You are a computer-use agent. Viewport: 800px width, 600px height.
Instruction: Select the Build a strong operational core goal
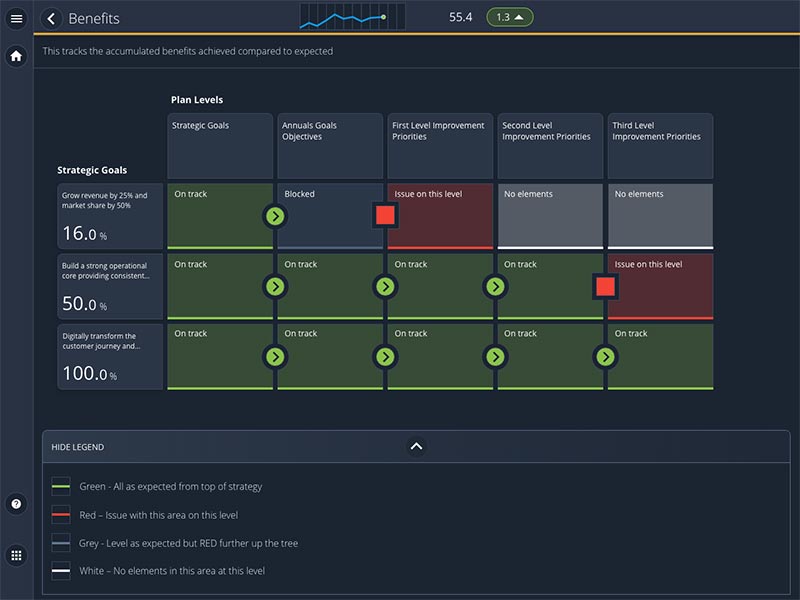point(110,286)
